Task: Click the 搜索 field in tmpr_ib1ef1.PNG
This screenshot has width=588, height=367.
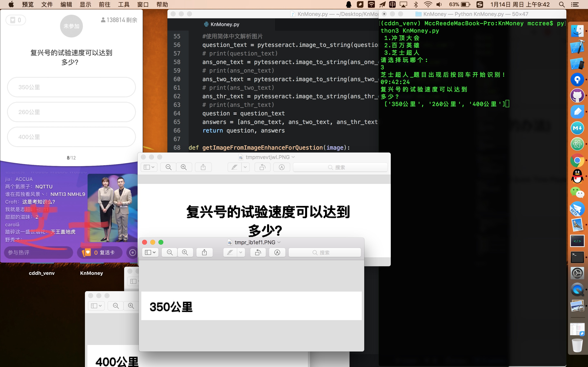Action: point(324,252)
